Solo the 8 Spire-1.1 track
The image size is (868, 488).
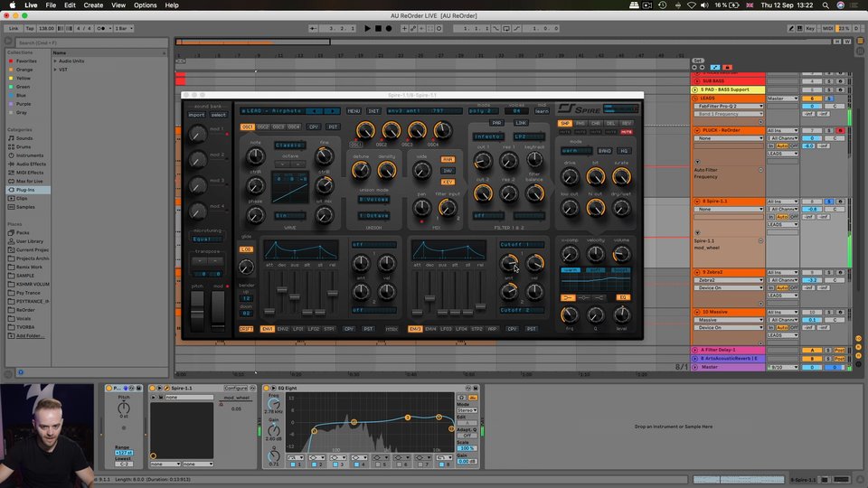(x=829, y=202)
